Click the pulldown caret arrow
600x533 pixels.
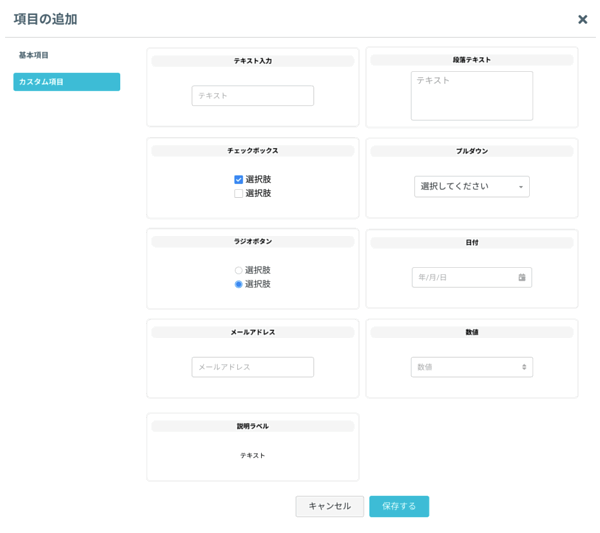[x=520, y=187]
